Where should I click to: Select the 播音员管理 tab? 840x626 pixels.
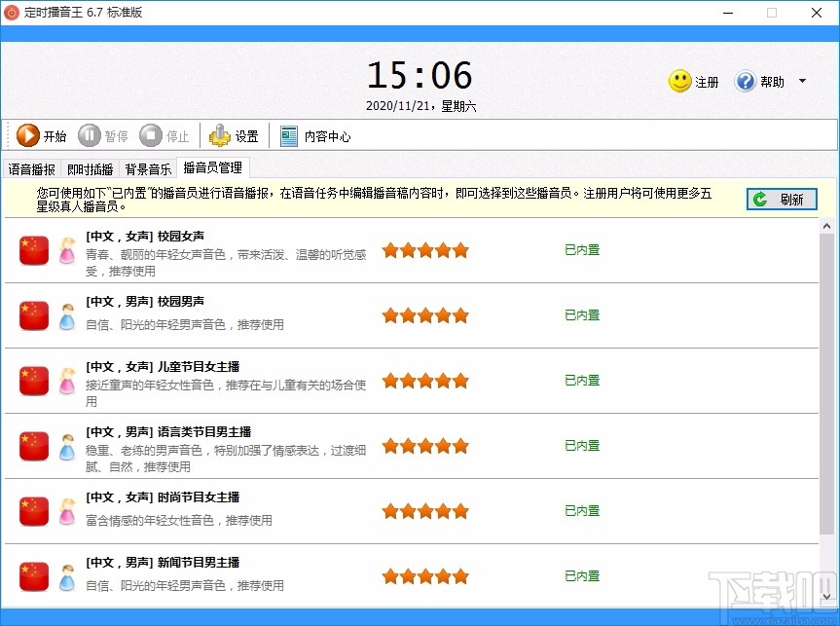(212, 167)
